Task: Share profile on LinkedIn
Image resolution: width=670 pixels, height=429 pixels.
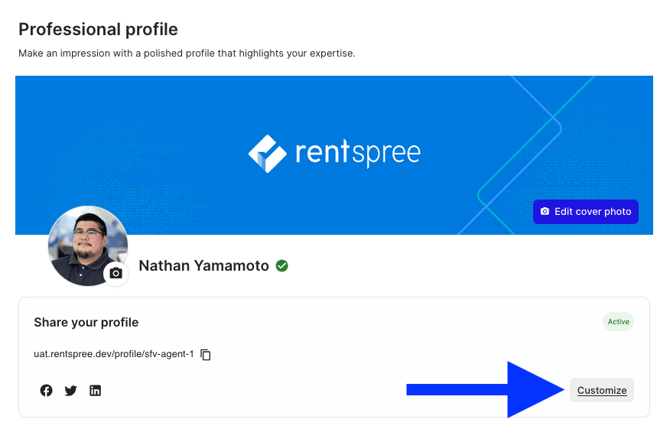Action: 95,390
